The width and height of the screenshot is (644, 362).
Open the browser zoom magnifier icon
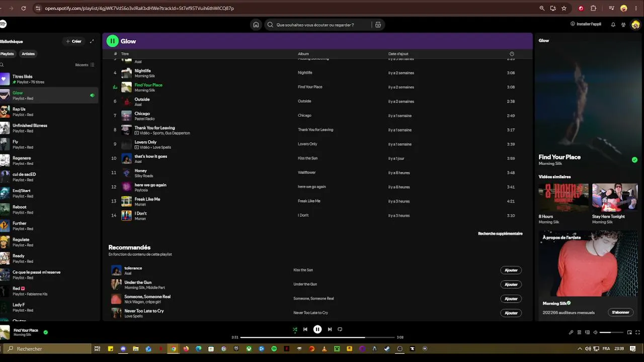click(x=542, y=8)
